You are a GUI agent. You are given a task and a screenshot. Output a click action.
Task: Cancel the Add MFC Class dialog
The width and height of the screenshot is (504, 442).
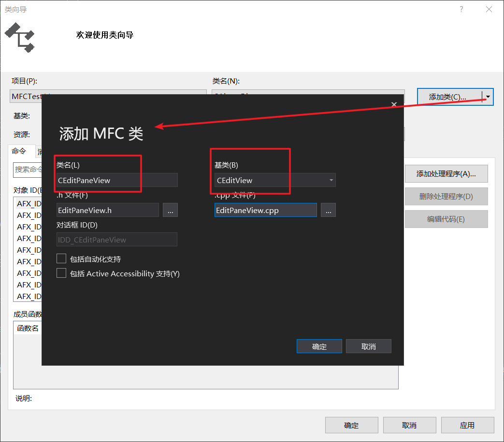point(369,346)
